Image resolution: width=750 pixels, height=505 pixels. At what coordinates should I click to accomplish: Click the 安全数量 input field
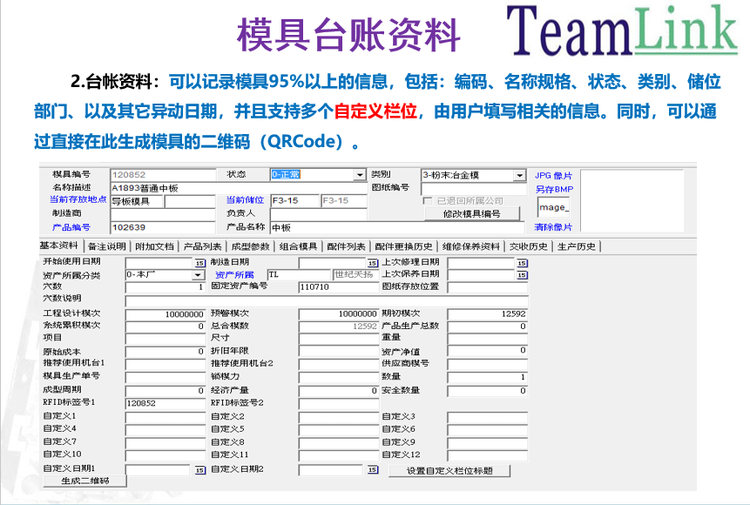pos(488,391)
